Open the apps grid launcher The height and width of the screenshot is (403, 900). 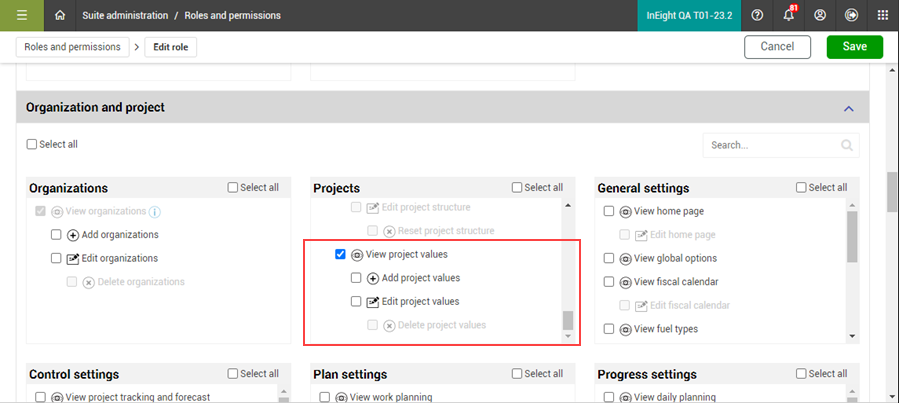883,16
